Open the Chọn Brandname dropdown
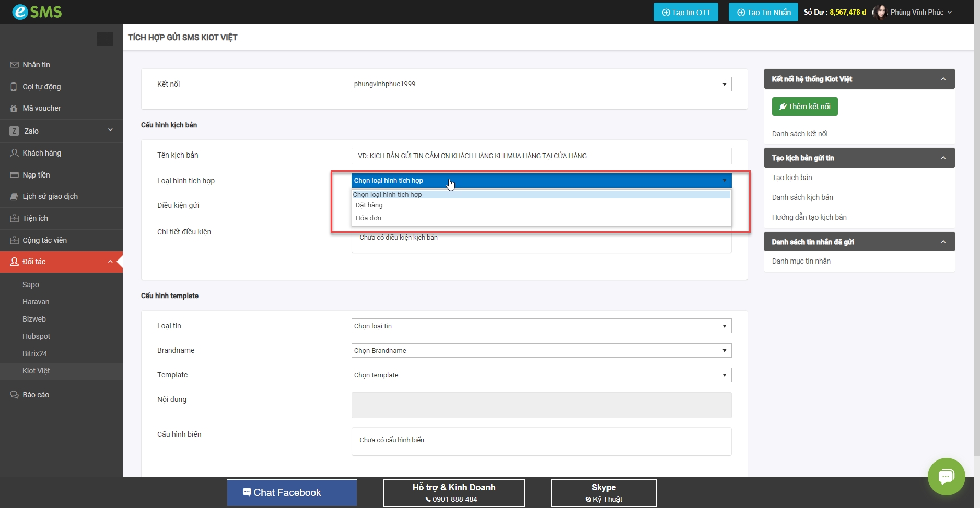Viewport: 980px width, 508px height. (541, 350)
